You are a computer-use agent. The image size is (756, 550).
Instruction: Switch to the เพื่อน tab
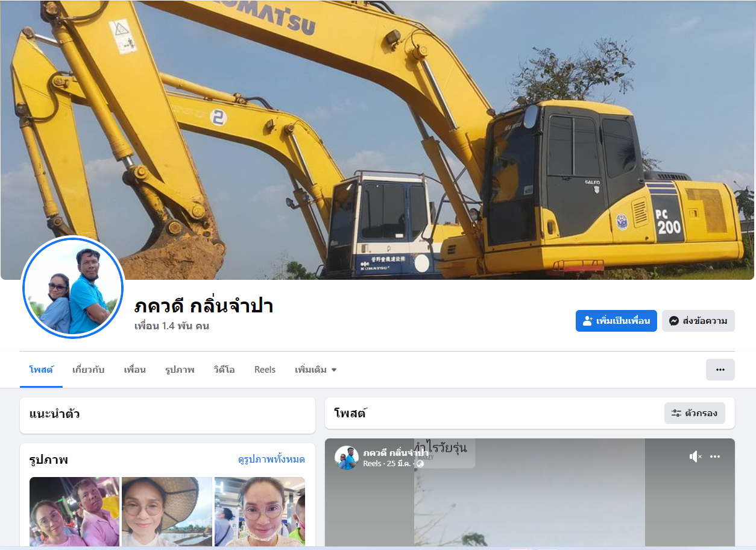tap(135, 370)
